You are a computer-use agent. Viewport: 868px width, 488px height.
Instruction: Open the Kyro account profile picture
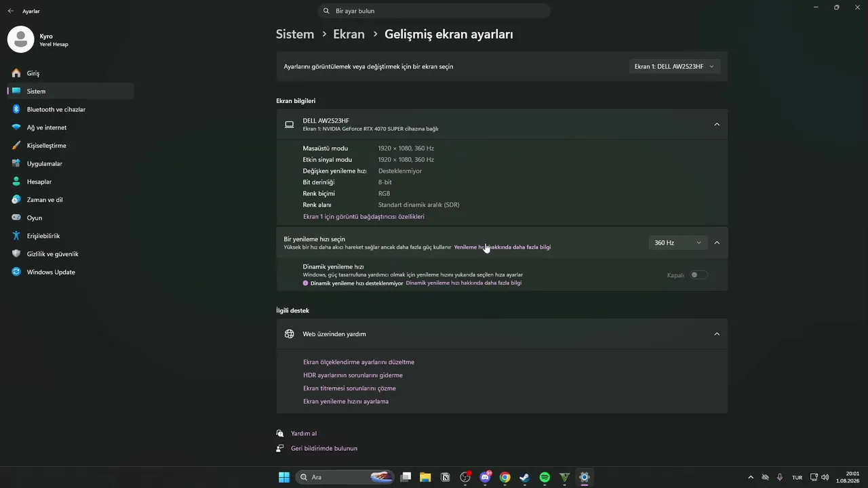20,39
